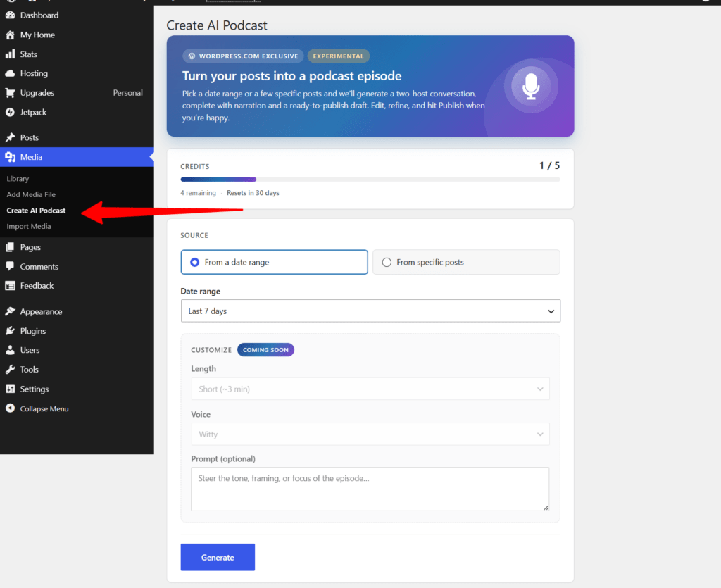Click the Upgrades cart icon
The image size is (721, 588).
tap(10, 93)
